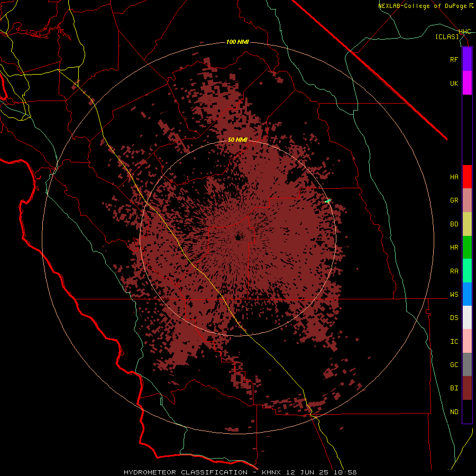This screenshot has width=476, height=476.
Task: Click the "GR" legend label
Action: 454,200
